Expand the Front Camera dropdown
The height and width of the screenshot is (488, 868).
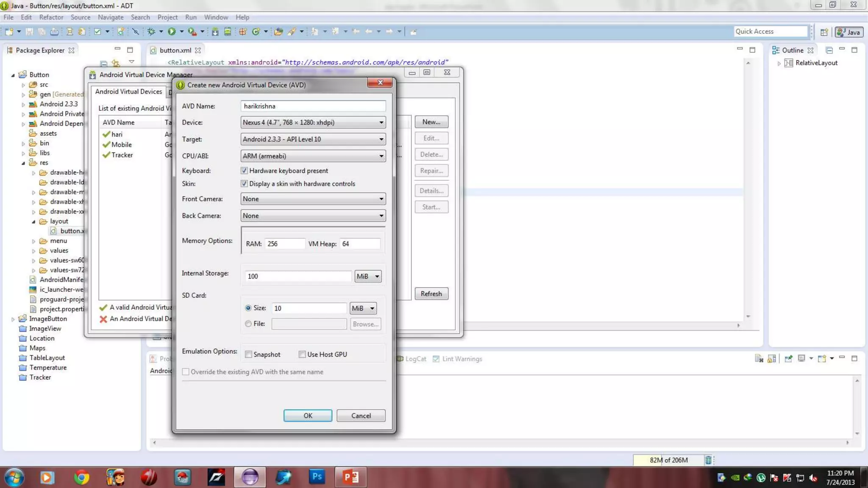click(313, 199)
